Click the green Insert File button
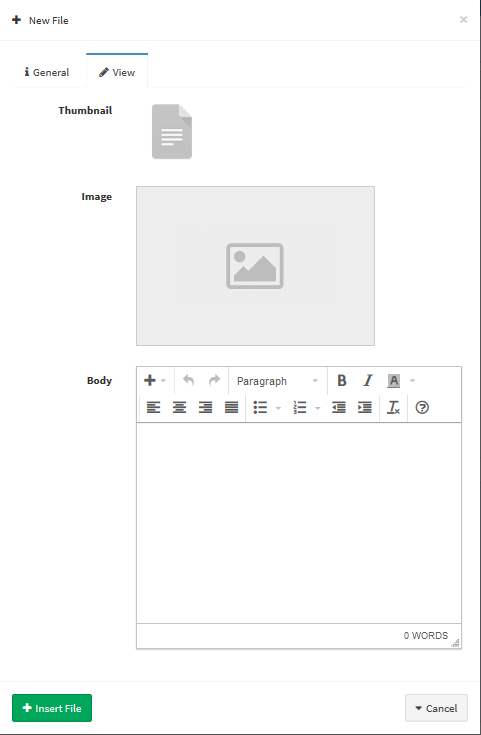The width and height of the screenshot is (481, 735). click(x=52, y=708)
